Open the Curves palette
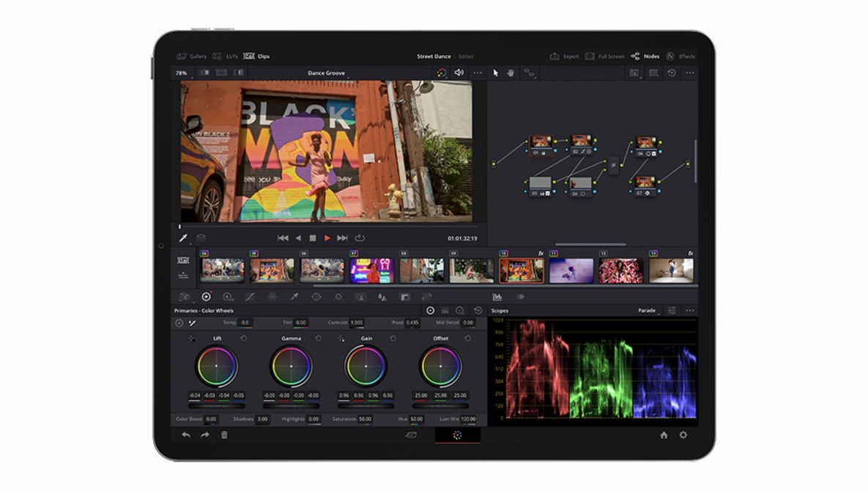This screenshot has height=491, width=868. 251,297
